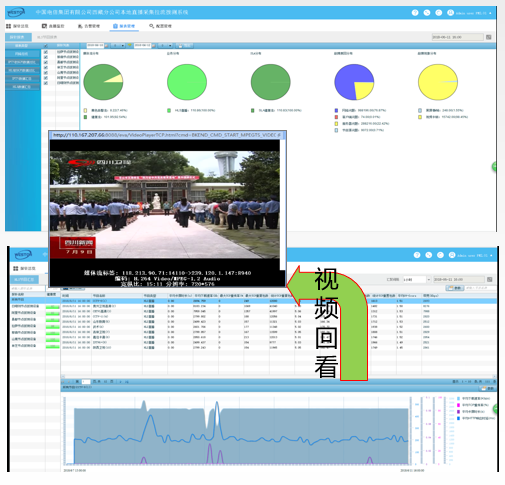Click the help question-mark icon in top header
505x485 pixels.
(x=415, y=13)
